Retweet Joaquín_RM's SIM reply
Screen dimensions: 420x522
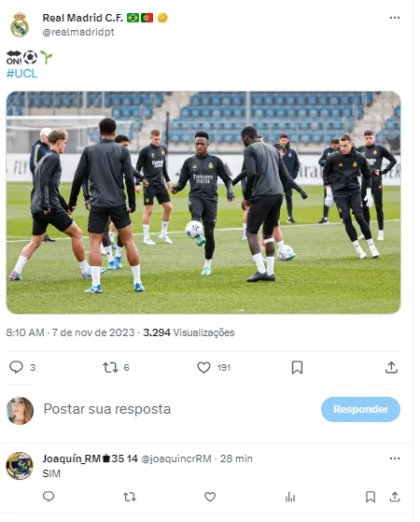pyautogui.click(x=130, y=497)
